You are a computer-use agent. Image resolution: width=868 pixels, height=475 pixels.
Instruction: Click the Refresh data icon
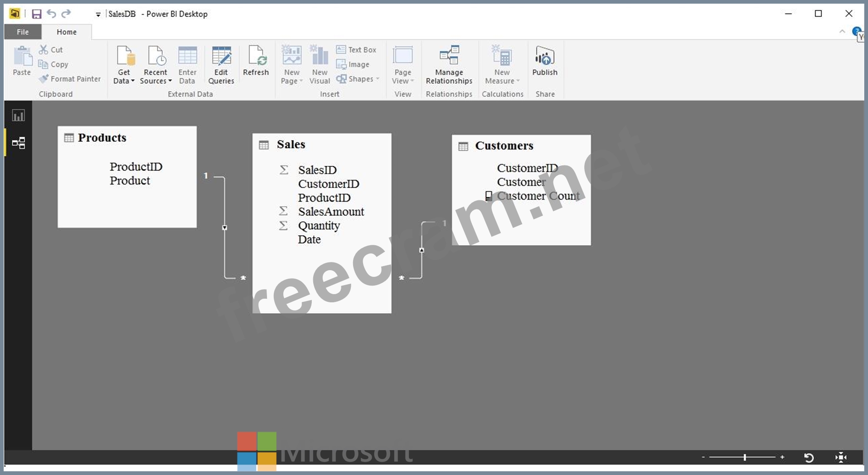(x=256, y=61)
